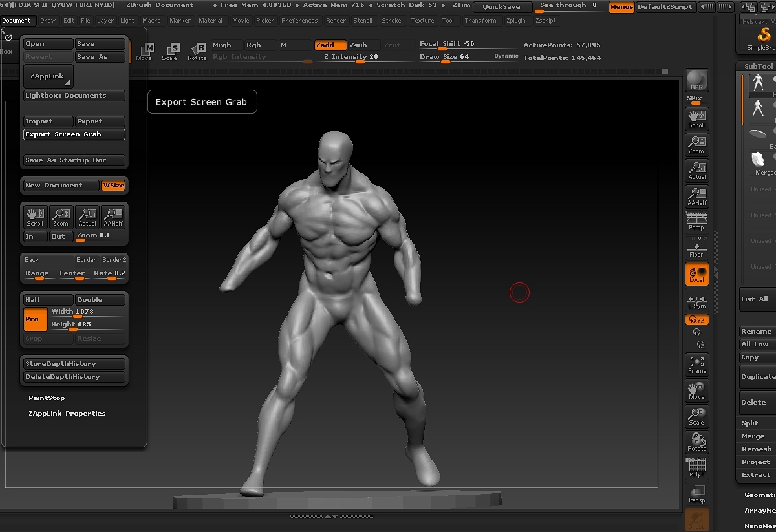Viewport: 776px width, 532px height.
Task: Click Scroll icon in Document palette
Action: pyautogui.click(x=35, y=217)
